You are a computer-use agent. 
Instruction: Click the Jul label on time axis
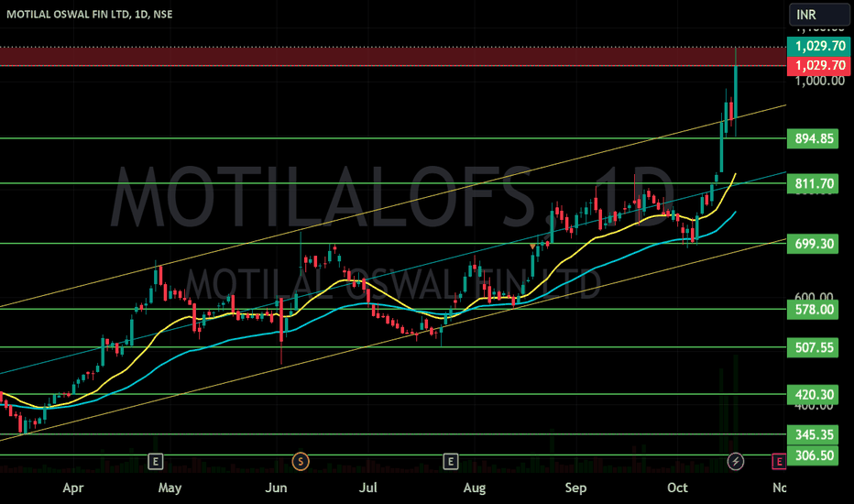point(367,488)
